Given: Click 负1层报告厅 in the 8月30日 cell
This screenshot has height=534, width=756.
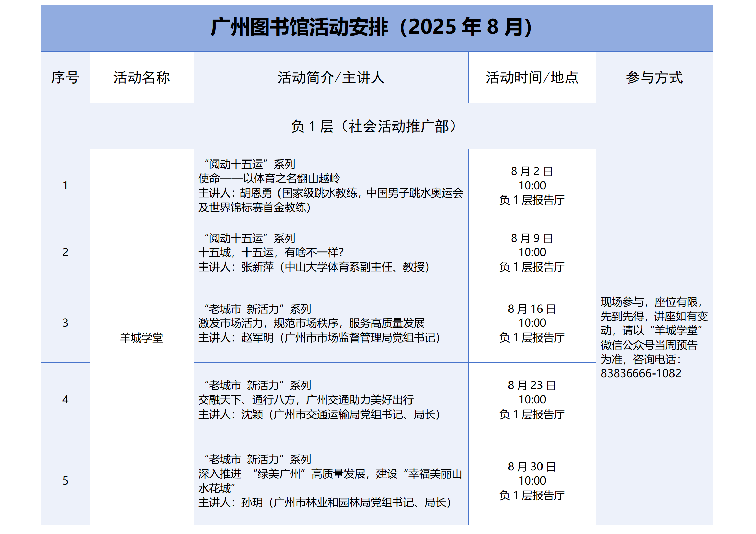Looking at the screenshot, I should 532,495.
